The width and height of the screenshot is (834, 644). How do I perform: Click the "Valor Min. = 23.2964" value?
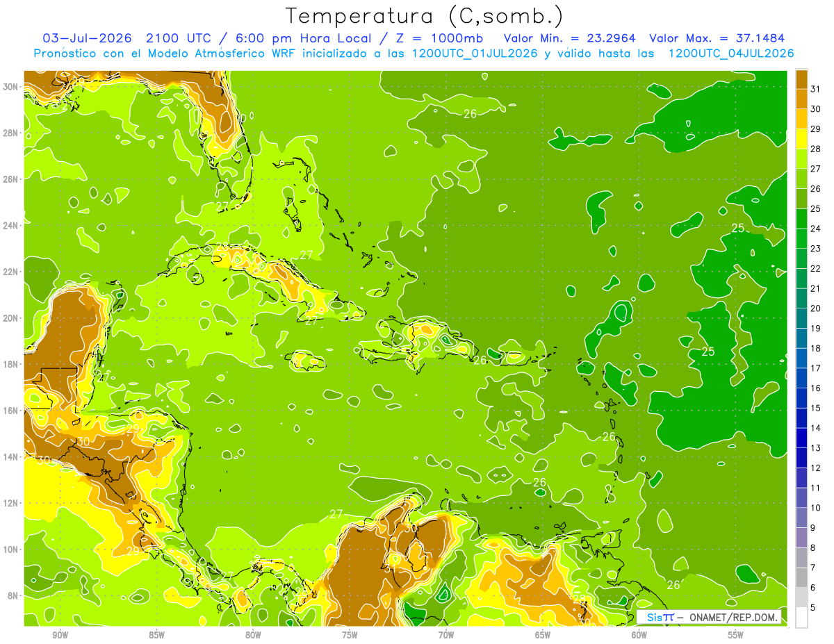571,38
